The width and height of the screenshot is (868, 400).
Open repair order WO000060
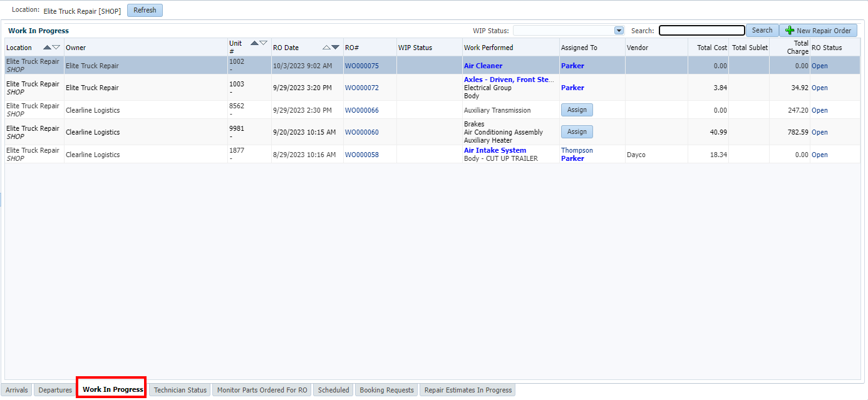pyautogui.click(x=362, y=132)
